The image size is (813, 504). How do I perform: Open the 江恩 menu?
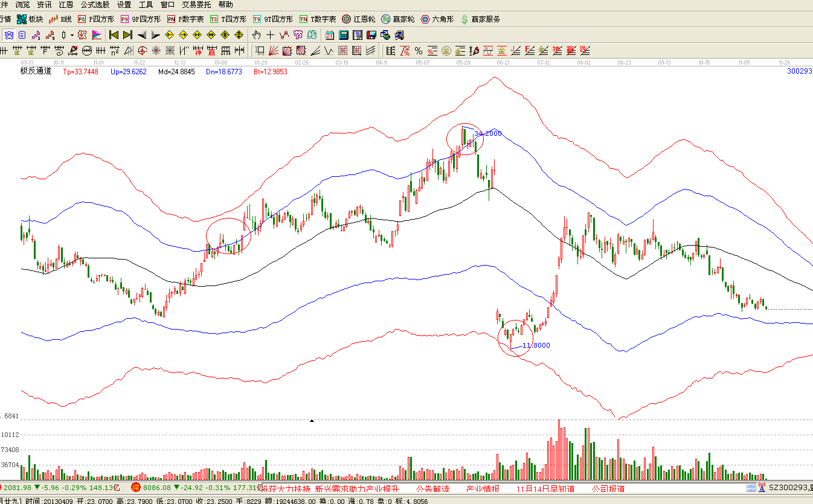point(66,5)
